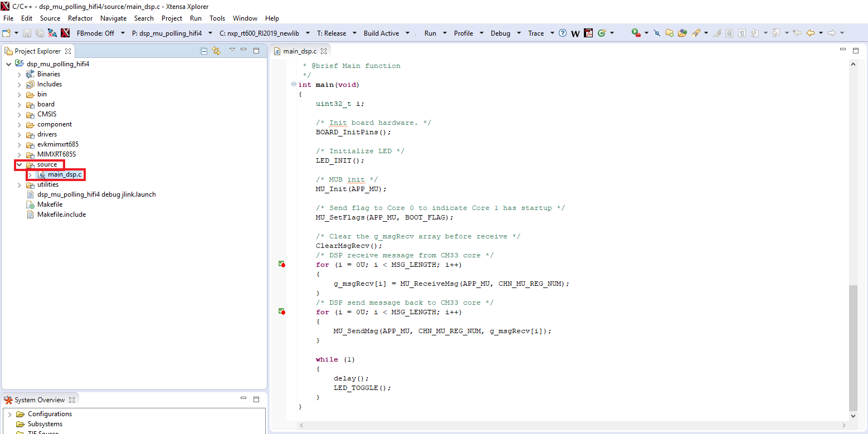Expand the drivers folder in tree
Screen dimensions: 868x434
[19, 134]
